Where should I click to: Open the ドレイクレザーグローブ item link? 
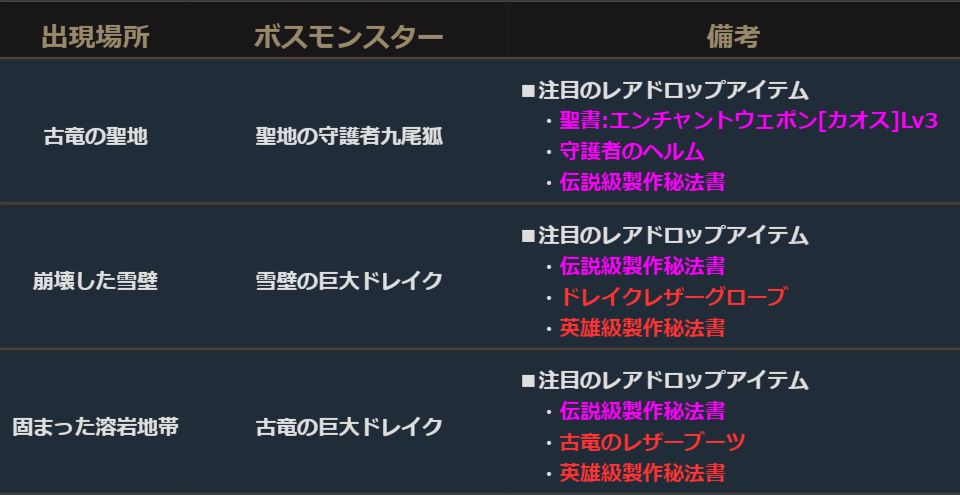pyautogui.click(x=672, y=297)
